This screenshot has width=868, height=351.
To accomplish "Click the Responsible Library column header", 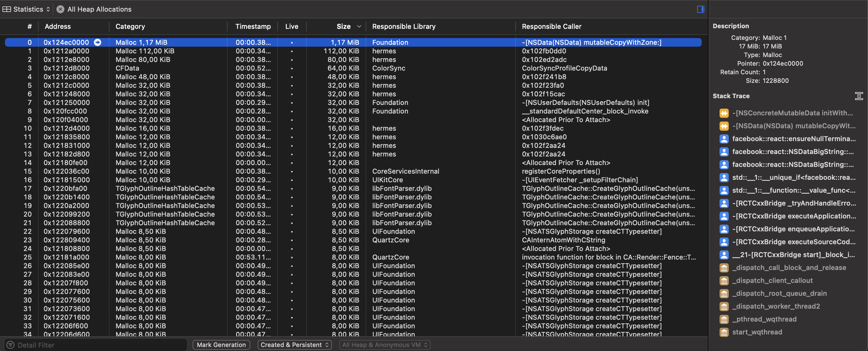I will pos(404,26).
